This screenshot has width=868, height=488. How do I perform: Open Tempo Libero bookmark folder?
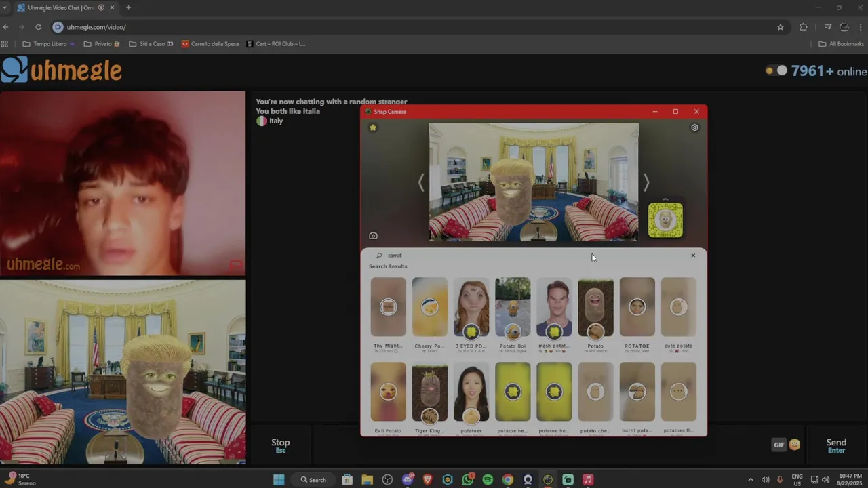(49, 44)
